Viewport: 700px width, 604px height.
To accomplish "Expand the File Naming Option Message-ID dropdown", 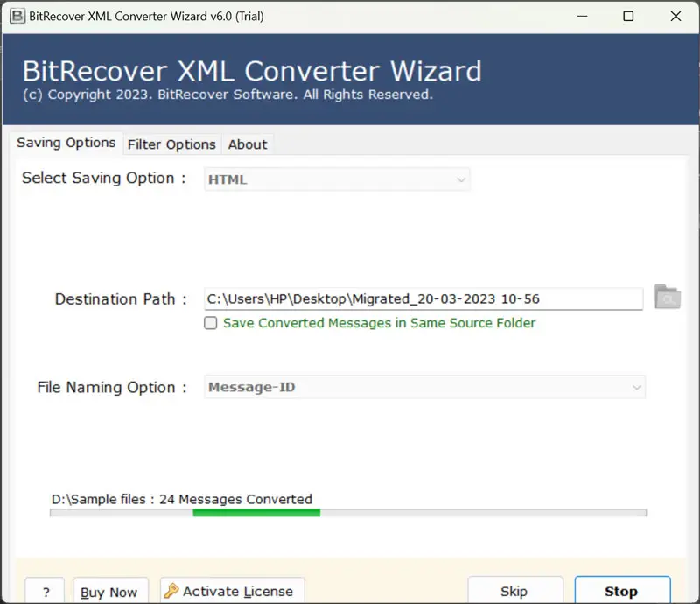I will 425,387.
